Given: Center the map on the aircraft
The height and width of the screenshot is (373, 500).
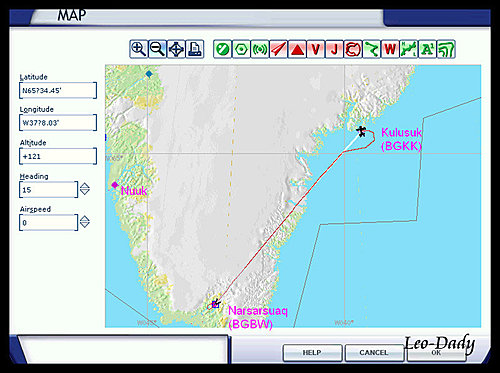Looking at the screenshot, I should 176,49.
